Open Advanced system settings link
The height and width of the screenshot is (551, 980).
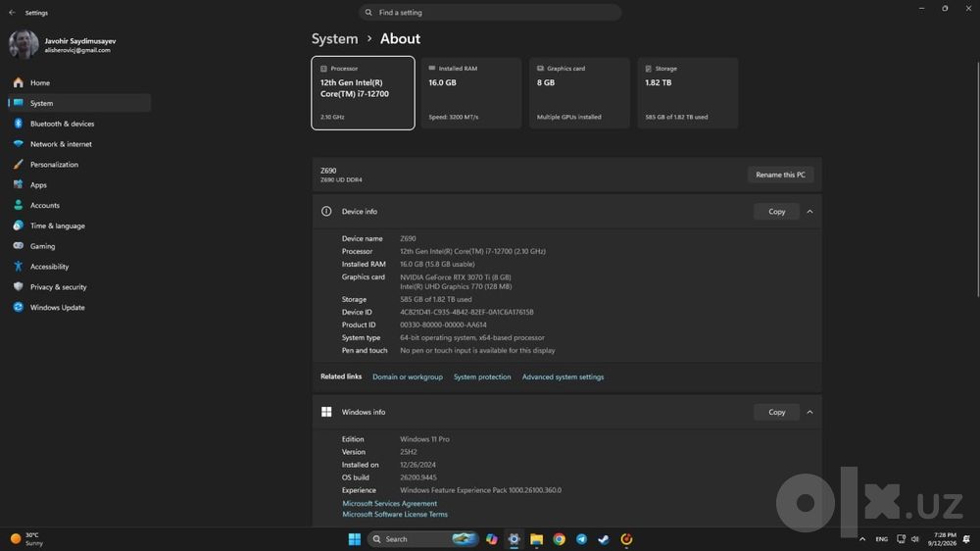point(563,377)
